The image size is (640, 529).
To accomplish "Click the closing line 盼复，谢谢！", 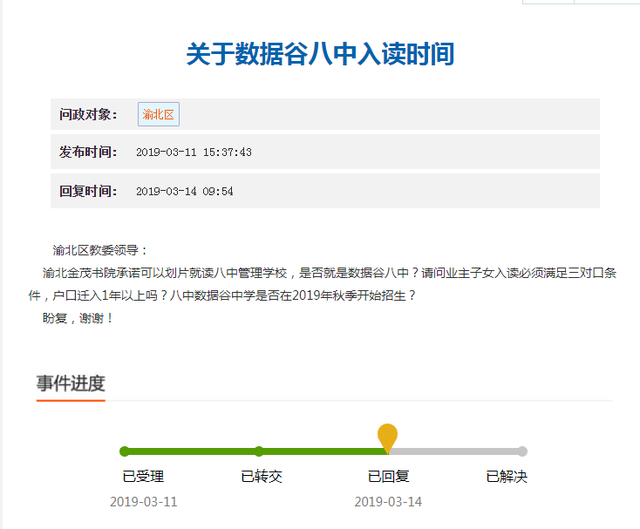I will [x=78, y=318].
